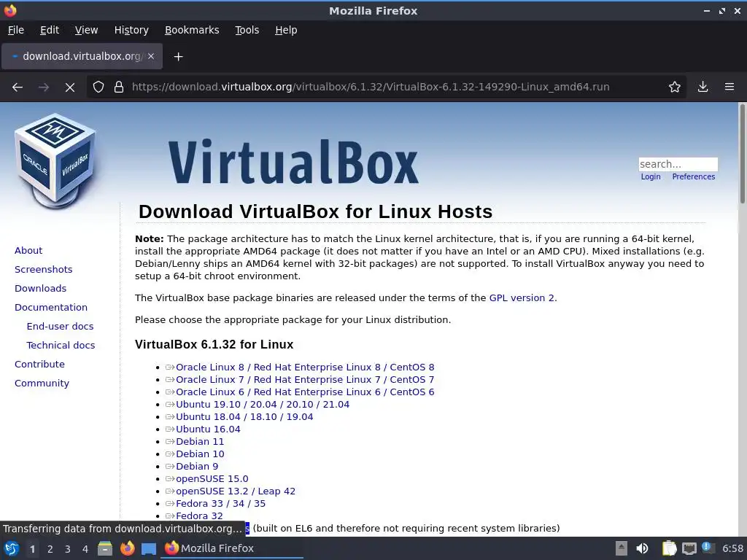
Task: Download the Ubuntu 16.04 package
Action: [x=208, y=429]
